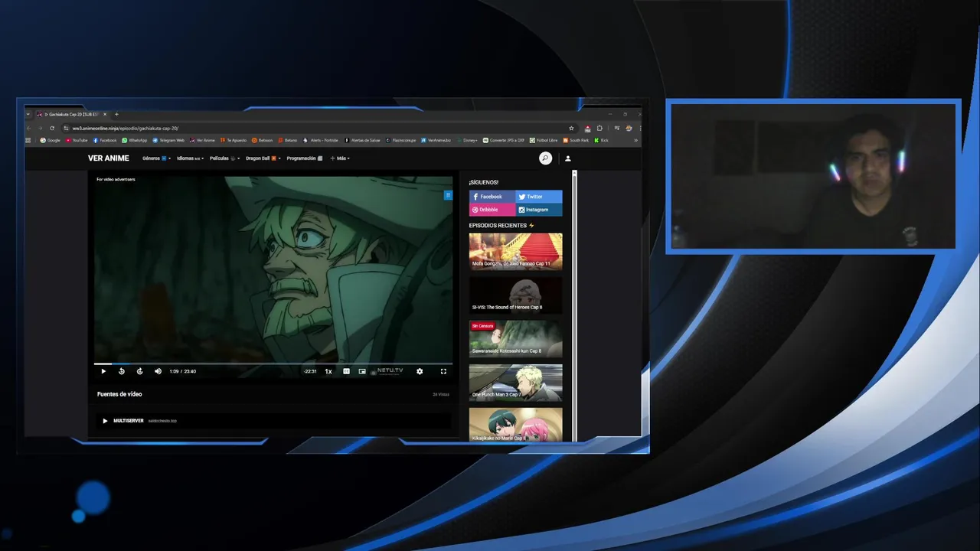Close the Gachiakuta Cap 20 tab
The width and height of the screenshot is (980, 551).
pyautogui.click(x=105, y=114)
